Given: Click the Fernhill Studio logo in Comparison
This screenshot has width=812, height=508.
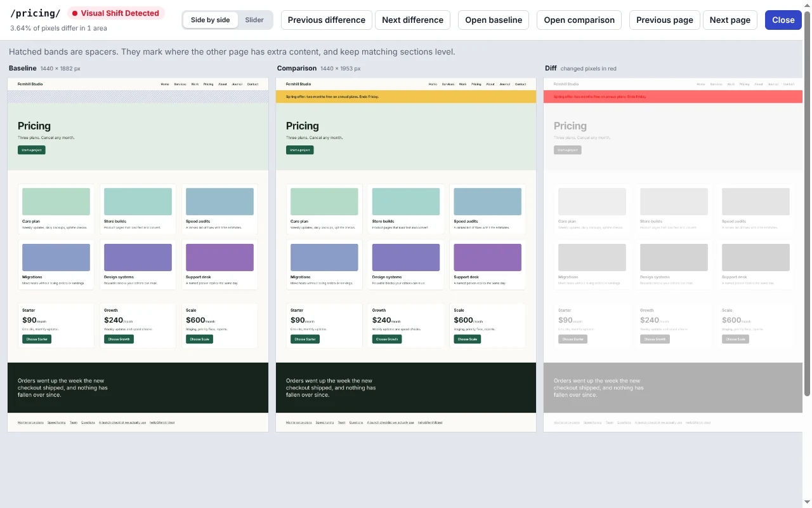Looking at the screenshot, I should pos(298,84).
